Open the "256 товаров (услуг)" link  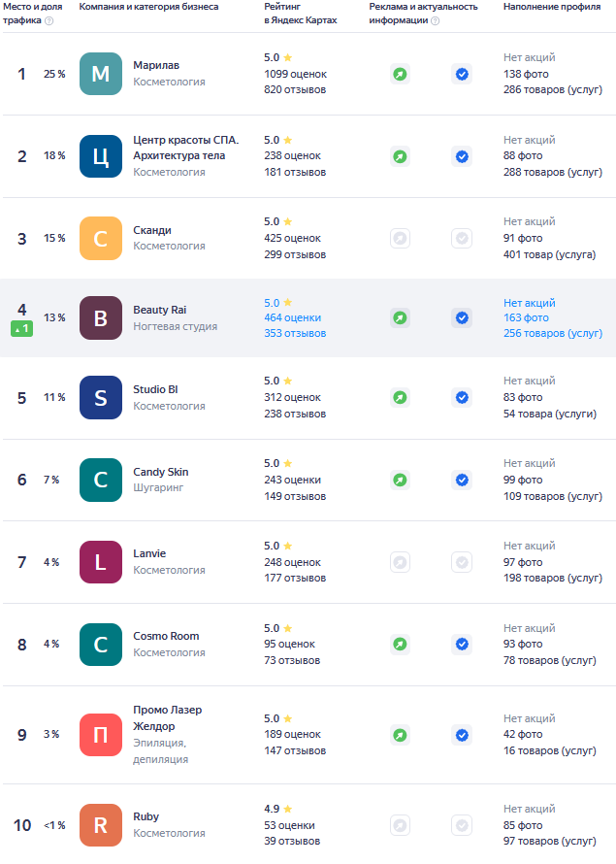pos(552,333)
